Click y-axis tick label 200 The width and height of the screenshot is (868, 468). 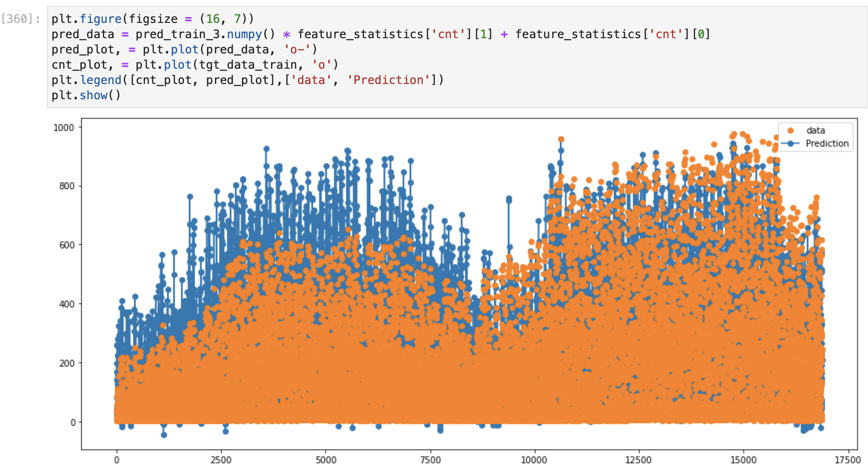pos(66,363)
